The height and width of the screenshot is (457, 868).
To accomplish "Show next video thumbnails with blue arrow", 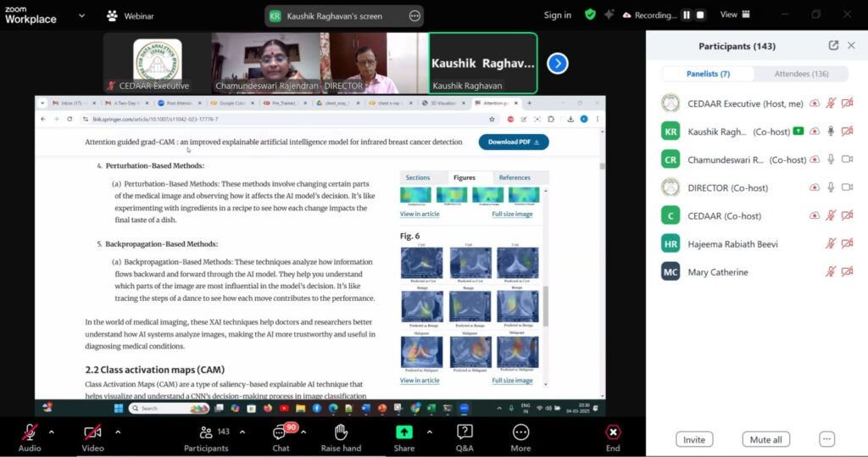I will tap(557, 64).
